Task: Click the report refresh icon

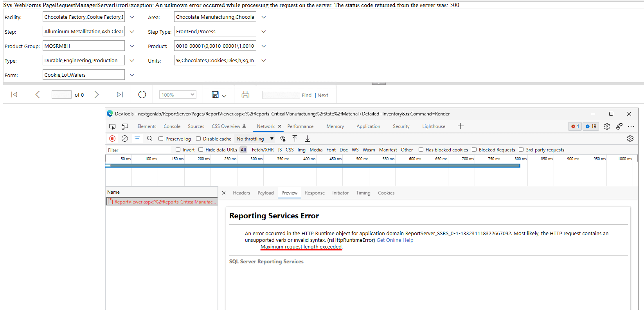Action: click(142, 95)
